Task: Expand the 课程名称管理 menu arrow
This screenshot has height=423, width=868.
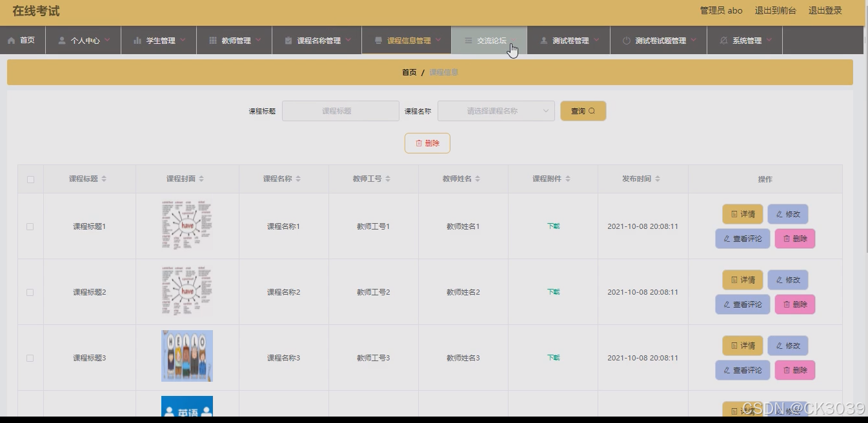Action: [348, 39]
